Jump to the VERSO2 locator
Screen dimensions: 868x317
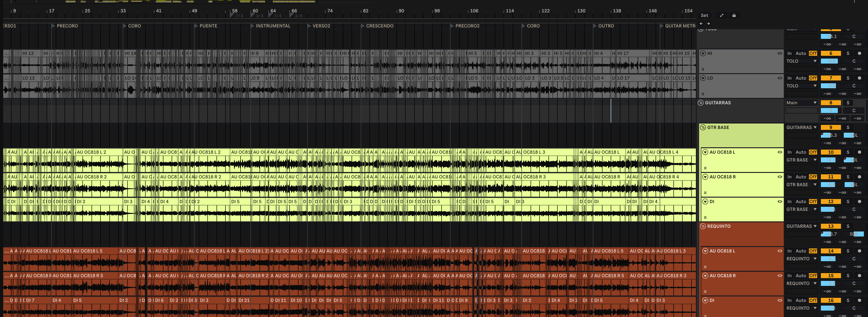click(319, 26)
